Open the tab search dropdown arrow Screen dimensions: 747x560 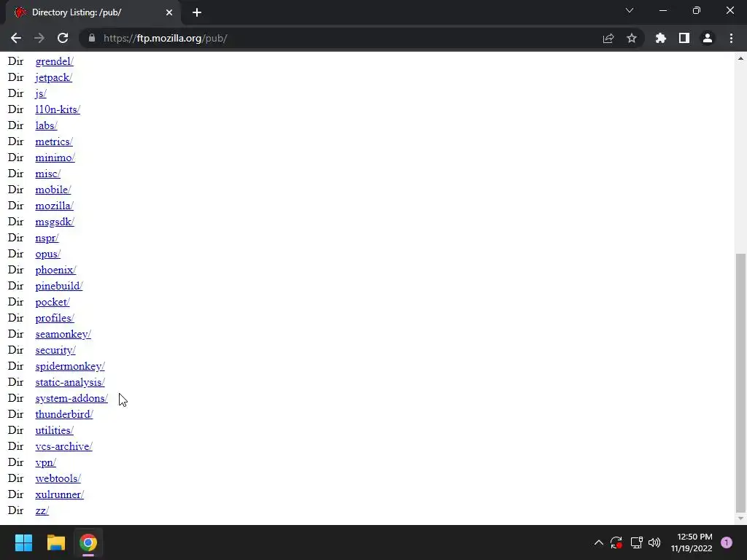click(630, 10)
